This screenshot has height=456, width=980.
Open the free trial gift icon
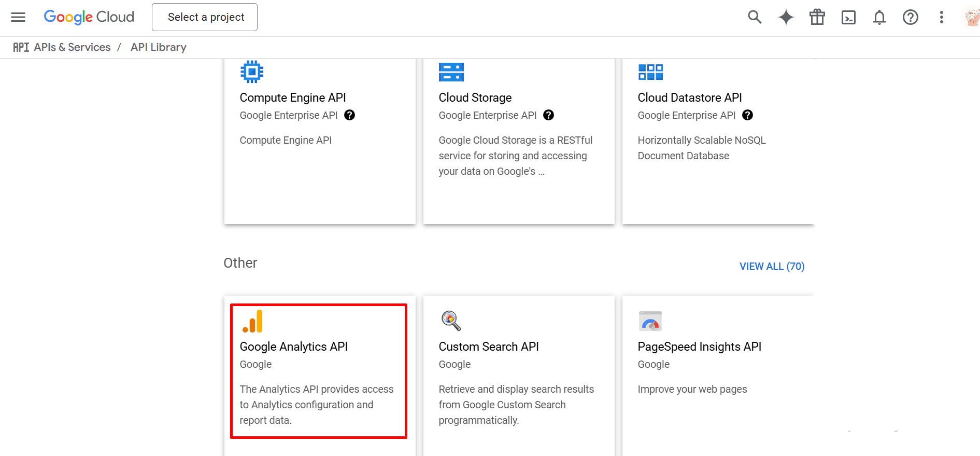tap(817, 17)
